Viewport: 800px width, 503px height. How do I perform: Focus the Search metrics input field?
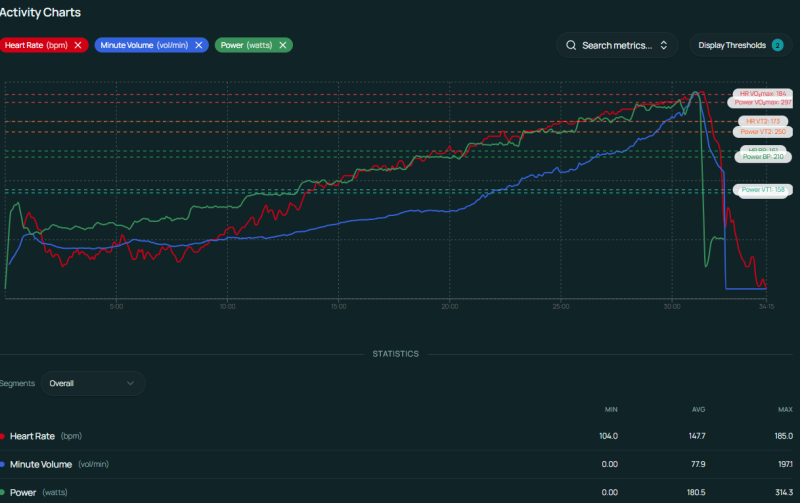(617, 45)
